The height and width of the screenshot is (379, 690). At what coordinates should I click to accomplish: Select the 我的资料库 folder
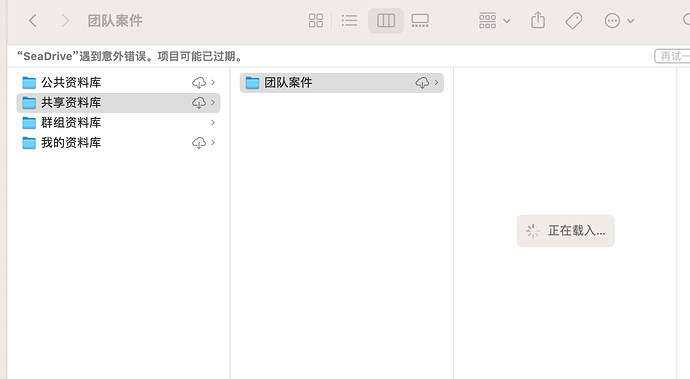tap(118, 143)
